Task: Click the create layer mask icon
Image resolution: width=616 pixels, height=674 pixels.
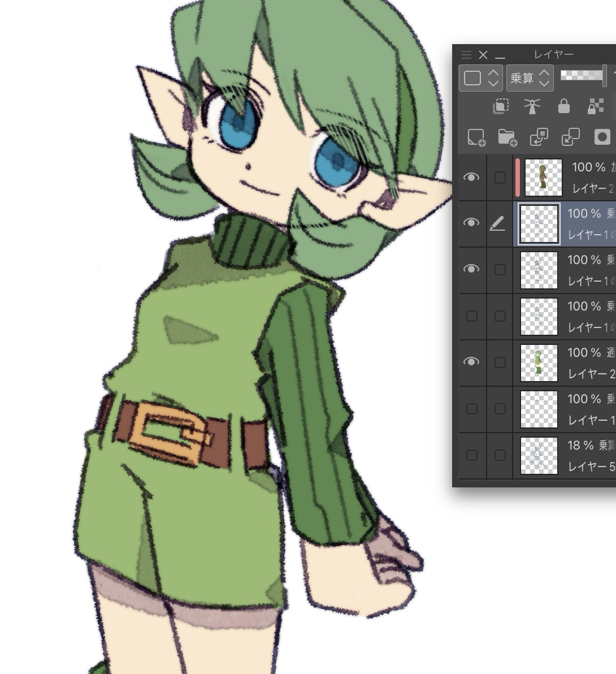Action: point(602,137)
